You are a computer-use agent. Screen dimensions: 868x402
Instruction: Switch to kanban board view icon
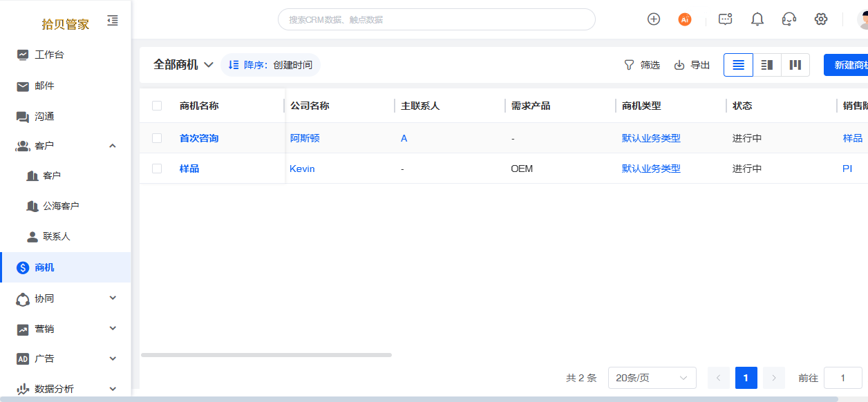click(795, 65)
